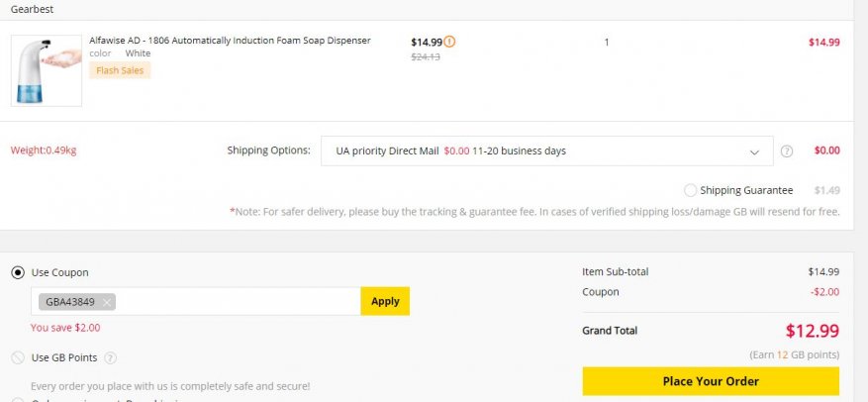
Task: Choose the Use GB Points radio button
Action: click(x=18, y=357)
